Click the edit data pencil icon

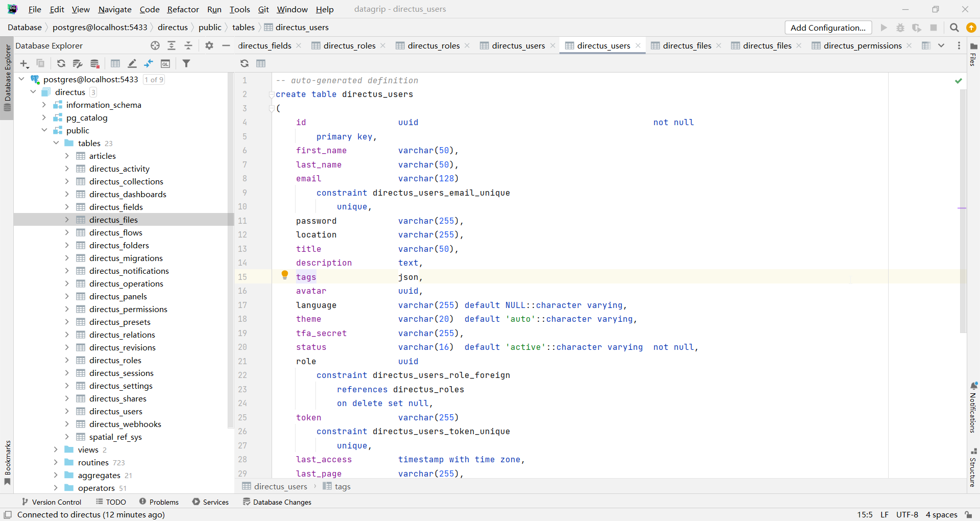pos(132,63)
